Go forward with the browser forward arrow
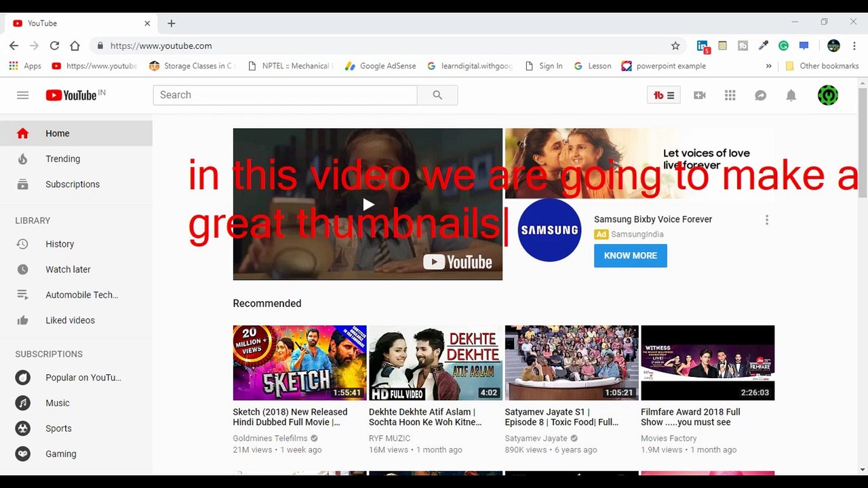The width and height of the screenshot is (868, 488). pyautogui.click(x=34, y=46)
